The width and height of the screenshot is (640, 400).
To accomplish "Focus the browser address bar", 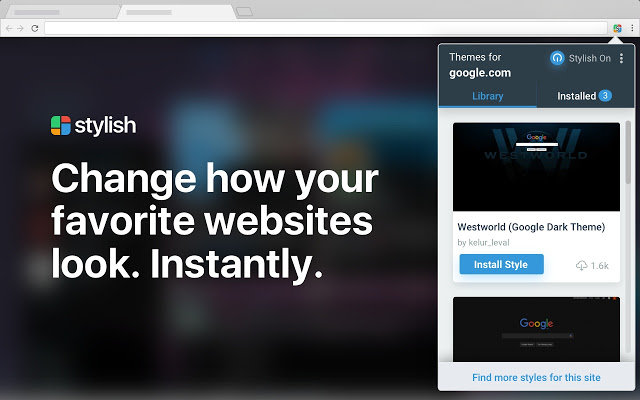I will coord(326,28).
